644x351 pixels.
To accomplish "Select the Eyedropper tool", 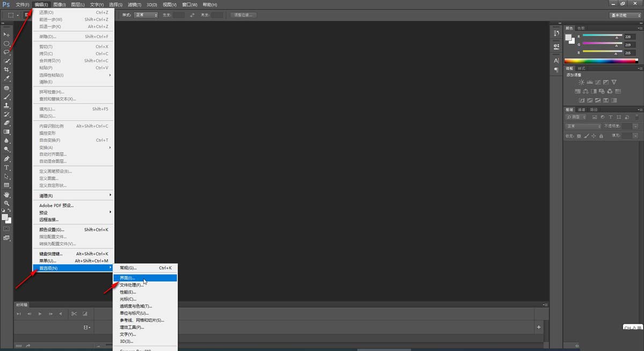I will (7, 78).
